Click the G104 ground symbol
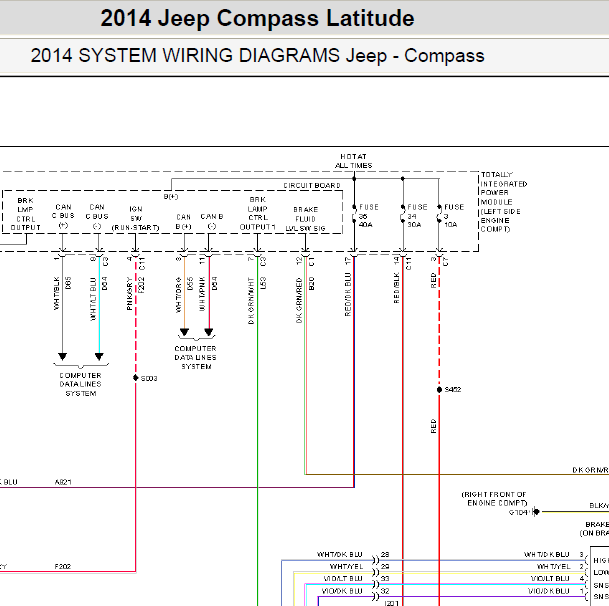The width and height of the screenshot is (609, 606). 536,512
